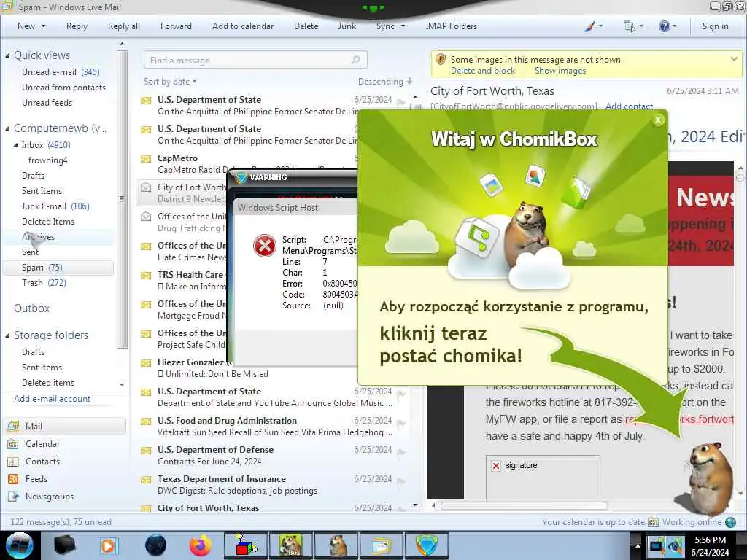Open the paintbrush colorizer icon

click(x=589, y=26)
